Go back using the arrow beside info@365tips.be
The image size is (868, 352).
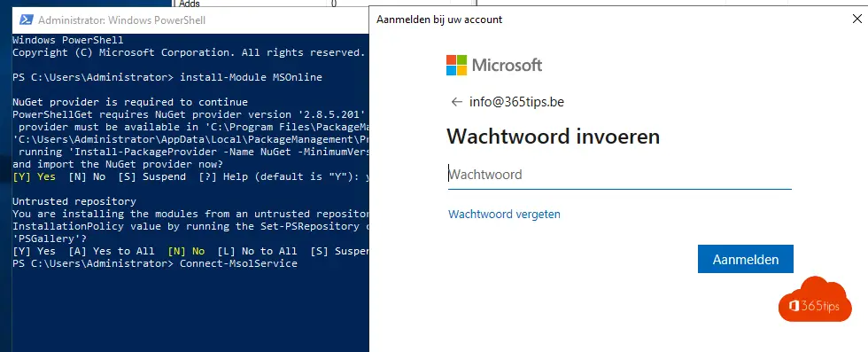click(x=457, y=102)
